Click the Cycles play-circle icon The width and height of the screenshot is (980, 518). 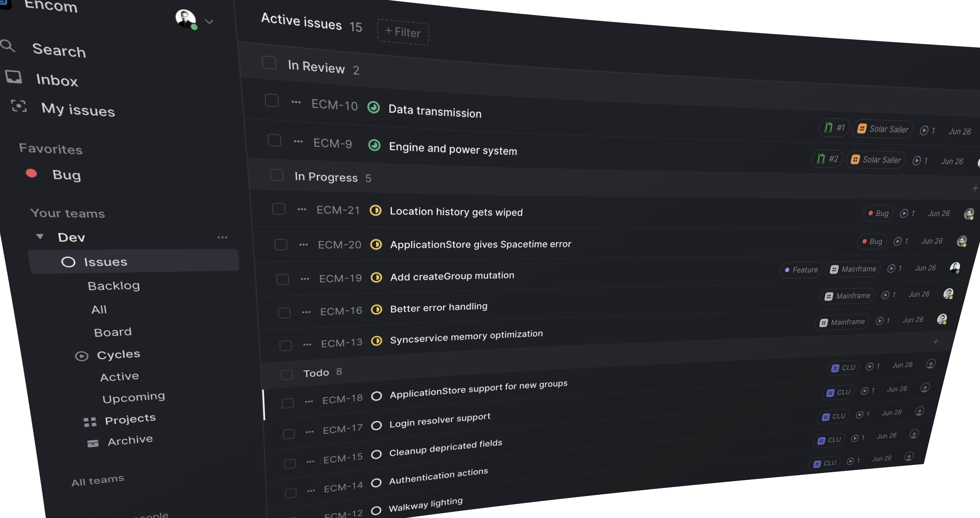(x=81, y=356)
